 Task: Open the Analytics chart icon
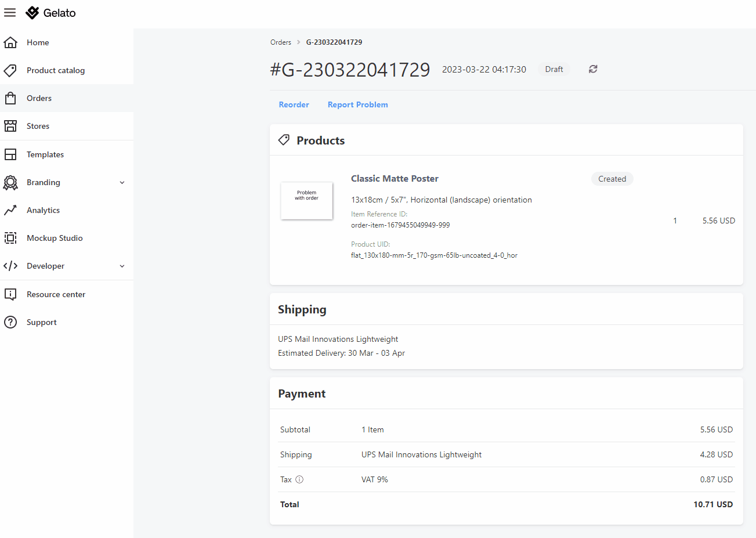click(10, 210)
